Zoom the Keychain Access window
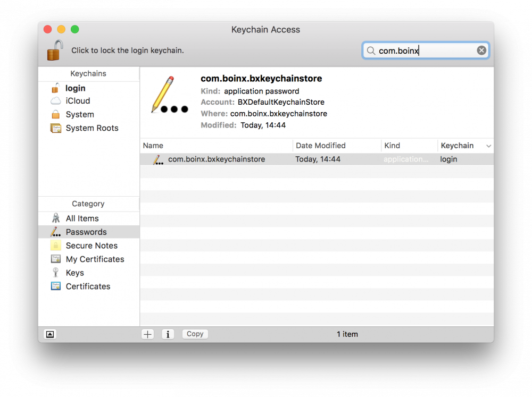This screenshot has width=532, height=397. (75, 29)
